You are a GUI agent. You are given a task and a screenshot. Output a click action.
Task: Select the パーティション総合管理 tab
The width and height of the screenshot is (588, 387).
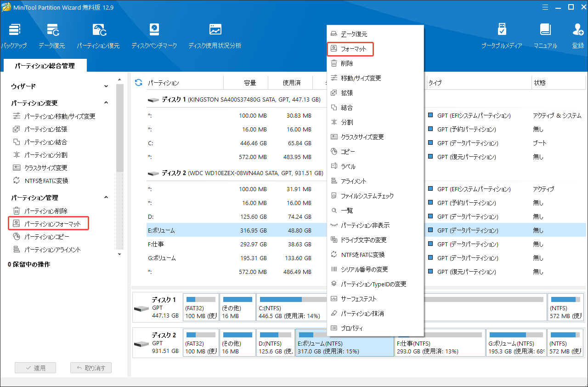pyautogui.click(x=45, y=66)
